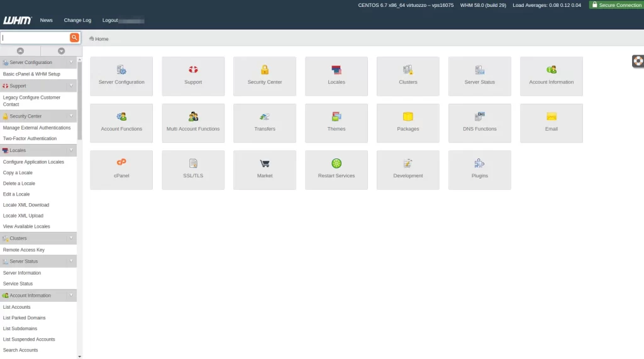The image size is (644, 359).
Task: Open Two-Factor Authentication link
Action: (x=30, y=138)
